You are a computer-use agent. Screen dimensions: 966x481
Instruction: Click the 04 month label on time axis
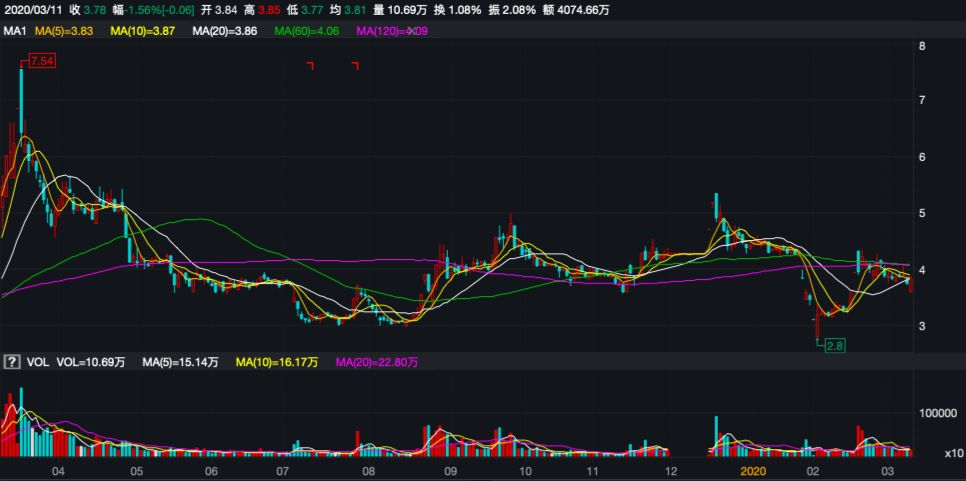pos(58,470)
